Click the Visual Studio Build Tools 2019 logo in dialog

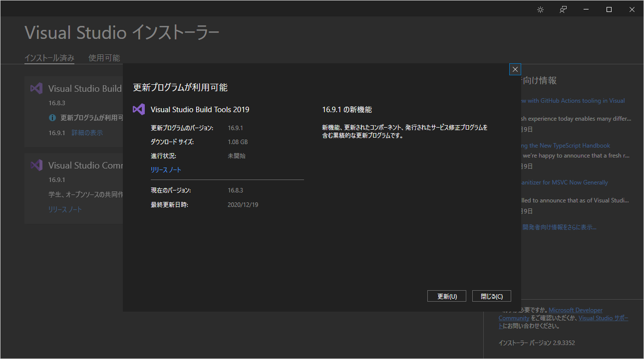[x=139, y=110]
